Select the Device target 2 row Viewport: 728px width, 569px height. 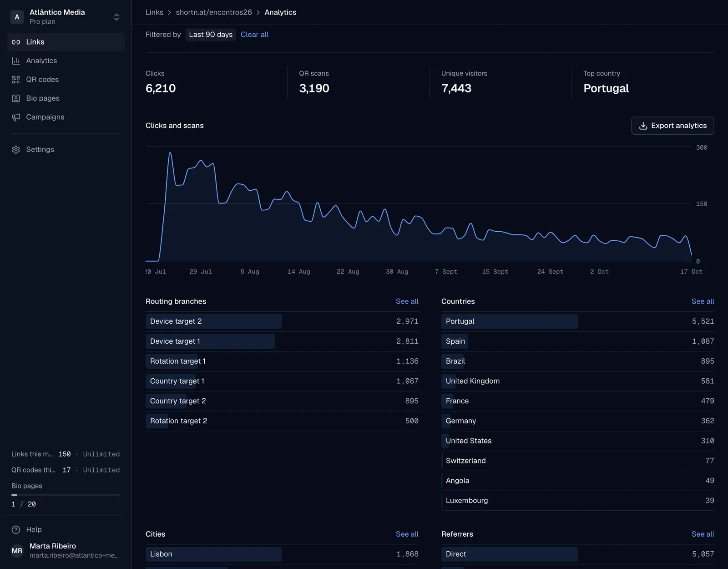coord(282,321)
